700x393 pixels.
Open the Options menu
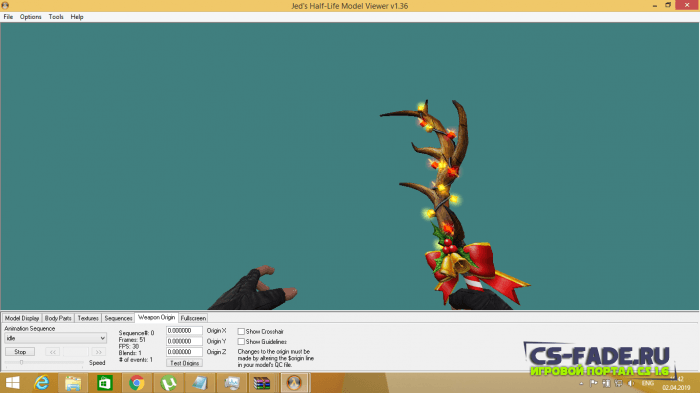[30, 17]
